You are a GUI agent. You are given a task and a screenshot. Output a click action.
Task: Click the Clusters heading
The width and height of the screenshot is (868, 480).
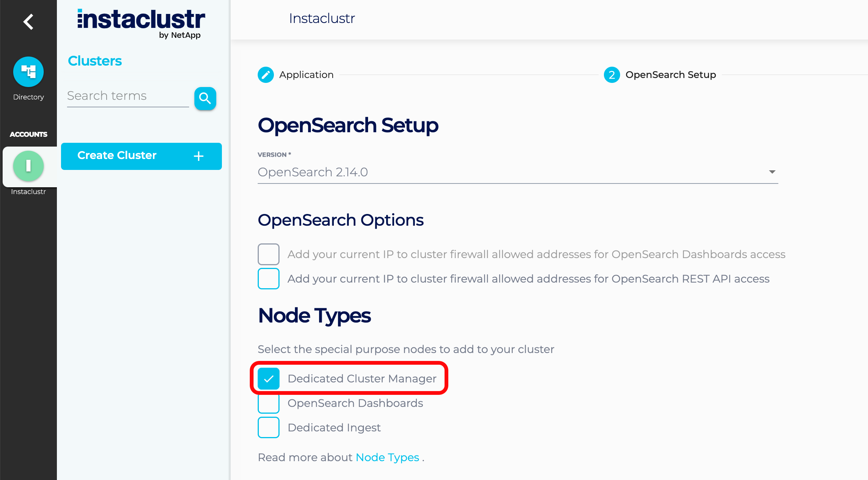(x=95, y=61)
